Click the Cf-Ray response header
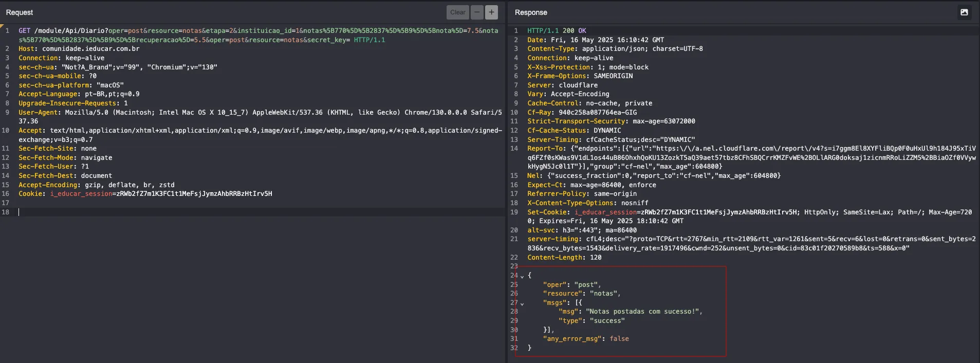980x363 pixels. 582,113
